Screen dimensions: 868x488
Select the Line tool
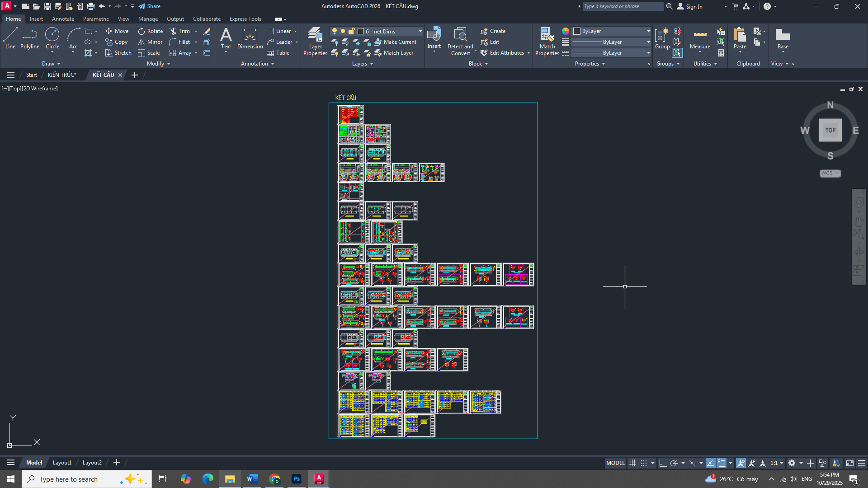point(10,38)
